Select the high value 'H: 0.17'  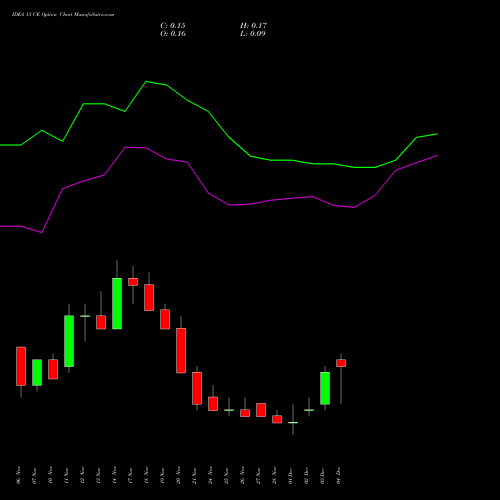coord(253,26)
